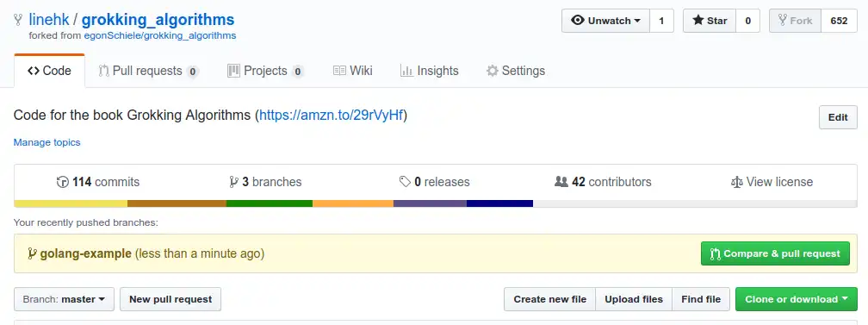
Task: Click View license
Action: click(772, 182)
